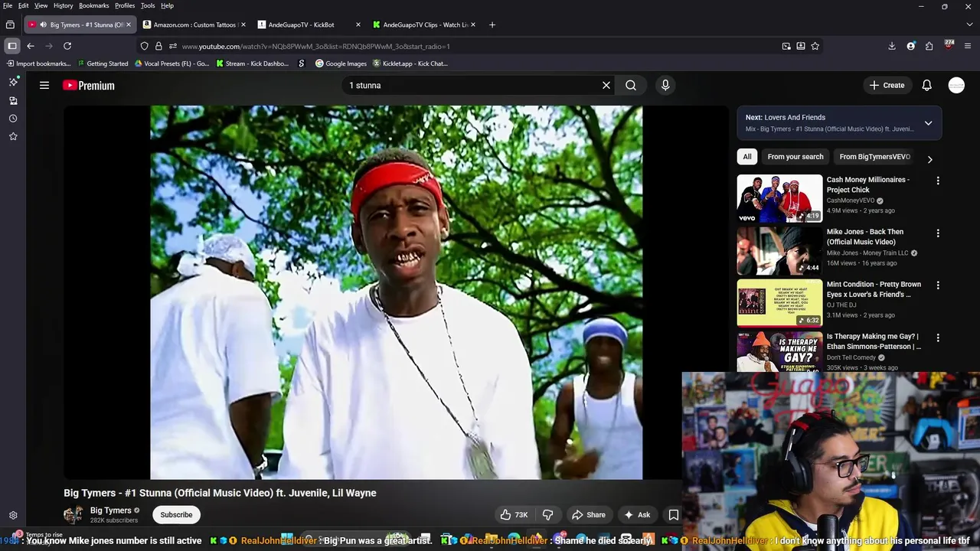Save video with bookmark icon

tap(674, 515)
